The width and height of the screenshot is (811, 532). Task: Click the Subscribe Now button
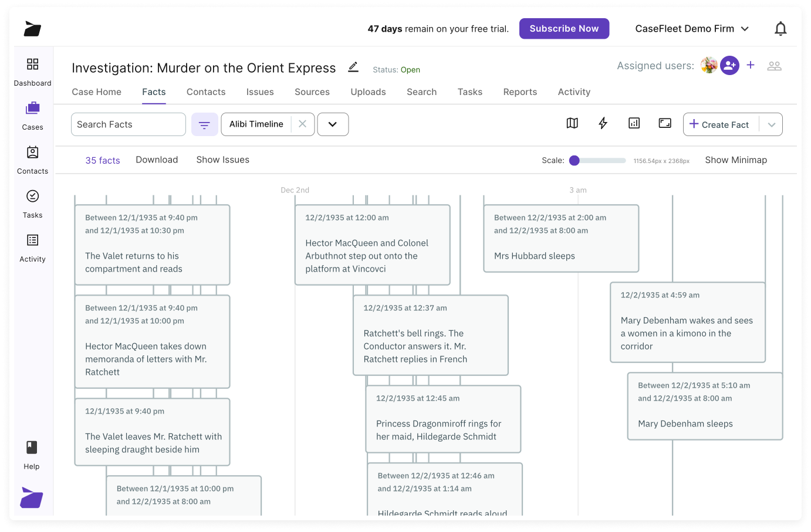click(x=564, y=29)
